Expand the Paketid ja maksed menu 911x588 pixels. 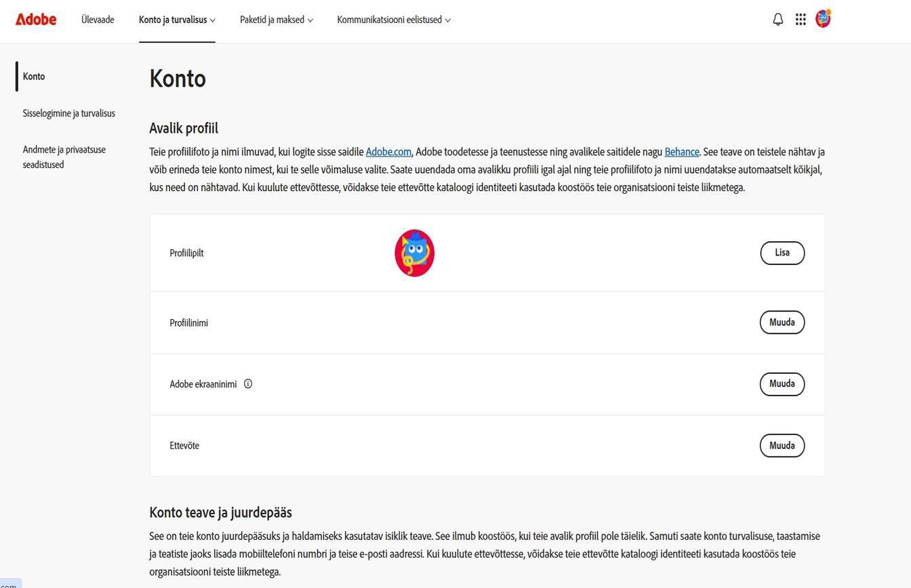click(x=276, y=20)
